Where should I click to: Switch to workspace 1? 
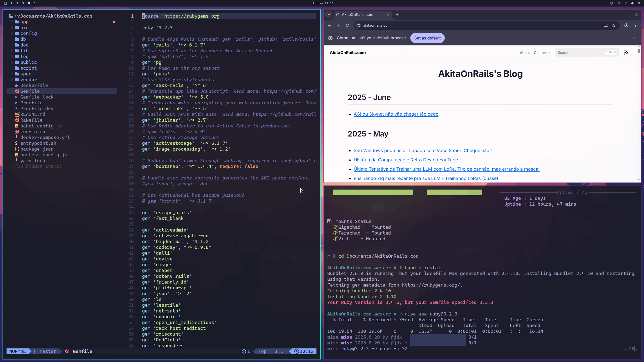11,3
